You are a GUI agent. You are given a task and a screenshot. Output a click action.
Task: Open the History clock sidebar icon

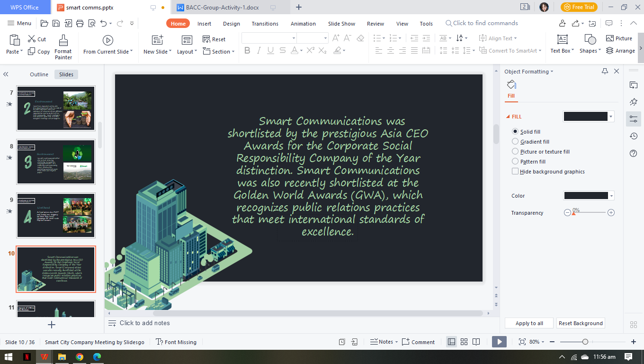pyautogui.click(x=634, y=136)
